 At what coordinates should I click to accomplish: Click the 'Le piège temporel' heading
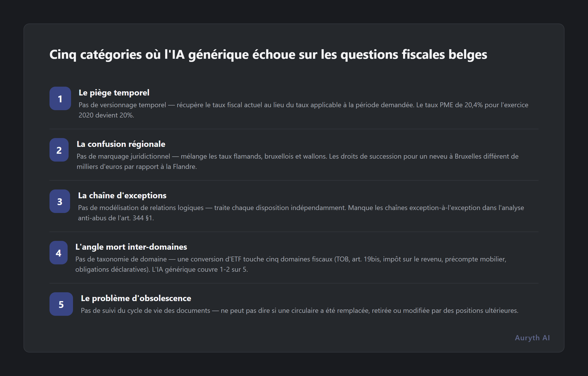coord(114,93)
